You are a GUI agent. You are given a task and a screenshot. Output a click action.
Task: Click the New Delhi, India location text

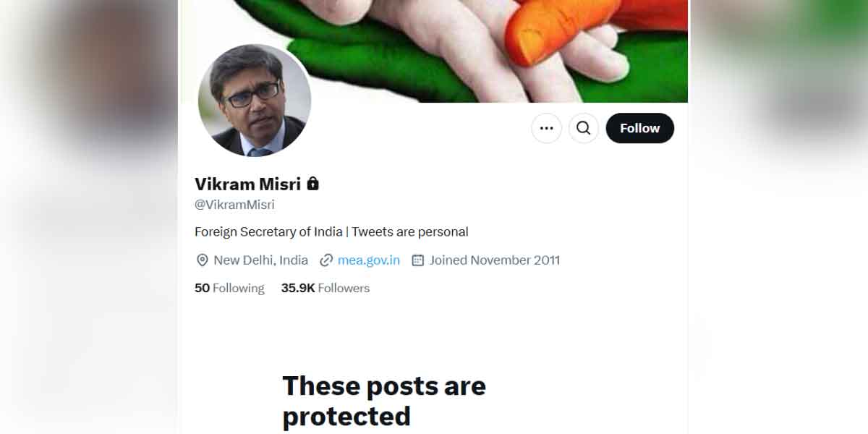(x=260, y=260)
